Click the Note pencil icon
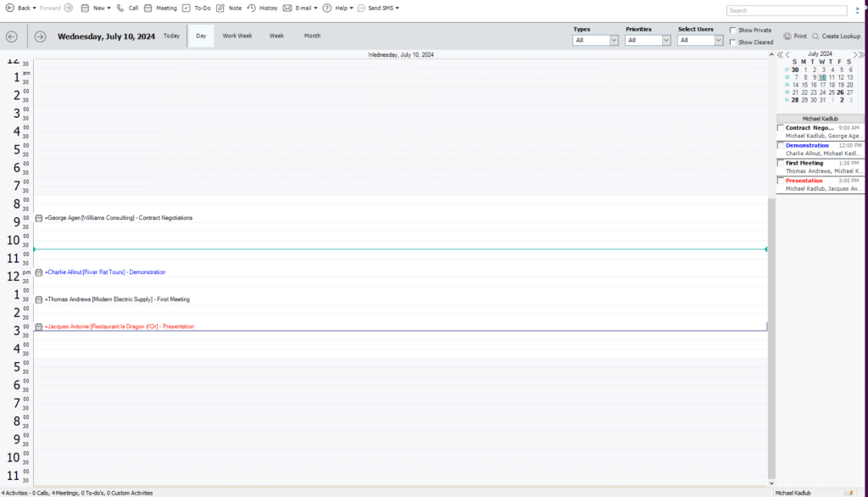Screen dimensions: 868x497 point(220,8)
